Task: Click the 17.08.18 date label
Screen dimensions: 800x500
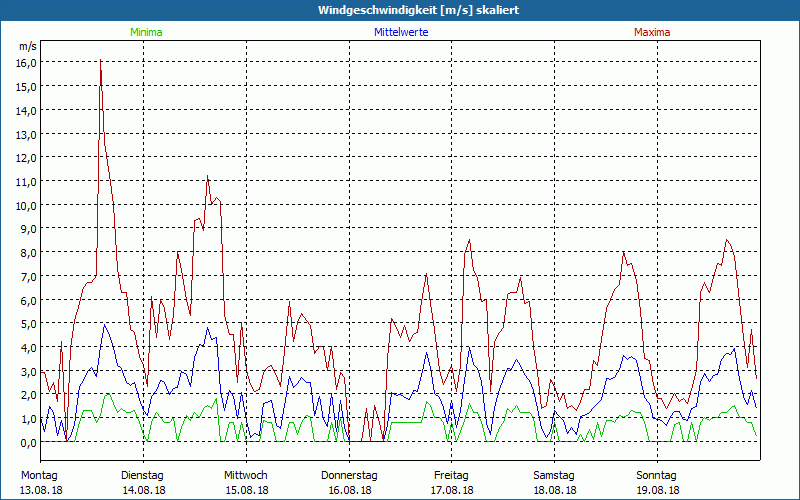Action: point(451,490)
